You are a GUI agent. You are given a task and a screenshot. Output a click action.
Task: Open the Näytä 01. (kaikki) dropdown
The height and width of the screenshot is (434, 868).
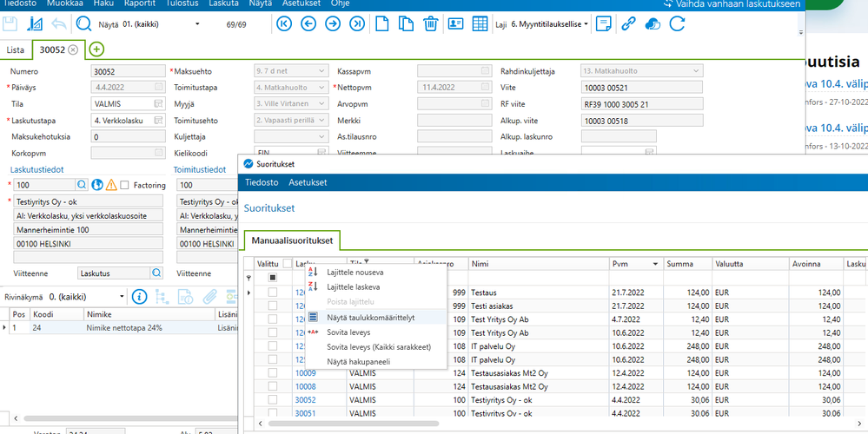click(x=196, y=23)
